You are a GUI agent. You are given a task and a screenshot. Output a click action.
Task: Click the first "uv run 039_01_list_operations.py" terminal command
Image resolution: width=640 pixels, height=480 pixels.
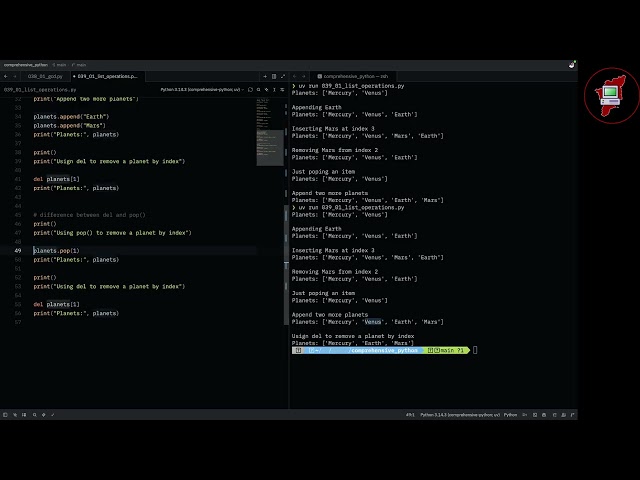[x=351, y=86]
